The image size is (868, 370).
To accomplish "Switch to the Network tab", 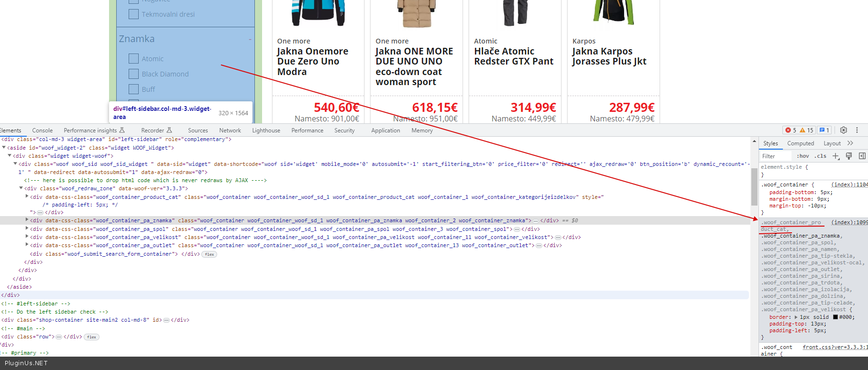I will (x=230, y=131).
